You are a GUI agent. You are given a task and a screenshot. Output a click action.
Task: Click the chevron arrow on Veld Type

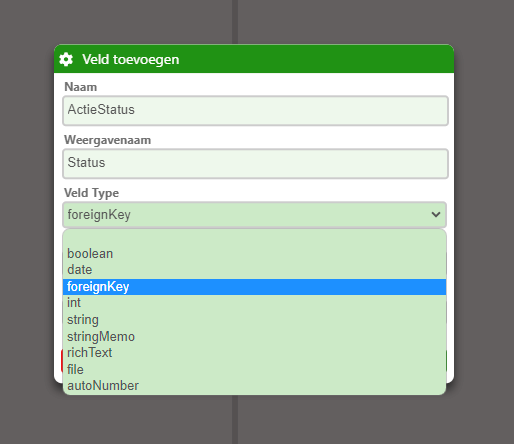point(436,214)
